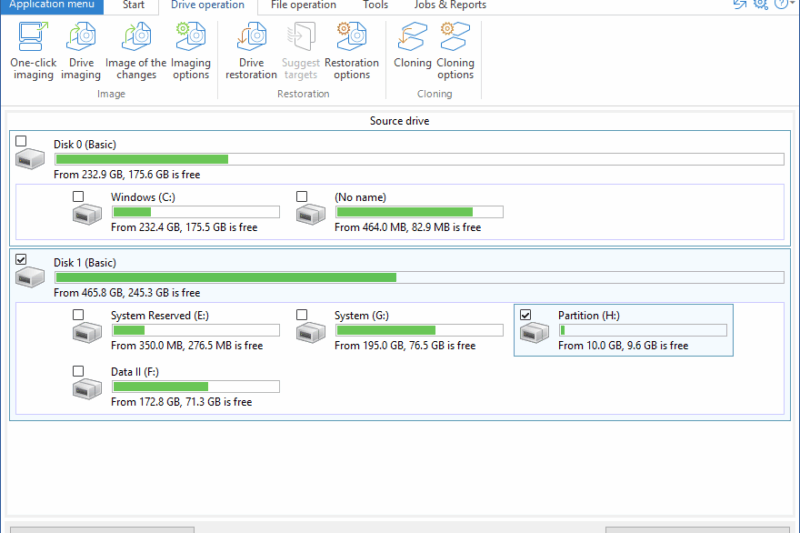
Task: Start the Cloning tool
Action: point(412,46)
